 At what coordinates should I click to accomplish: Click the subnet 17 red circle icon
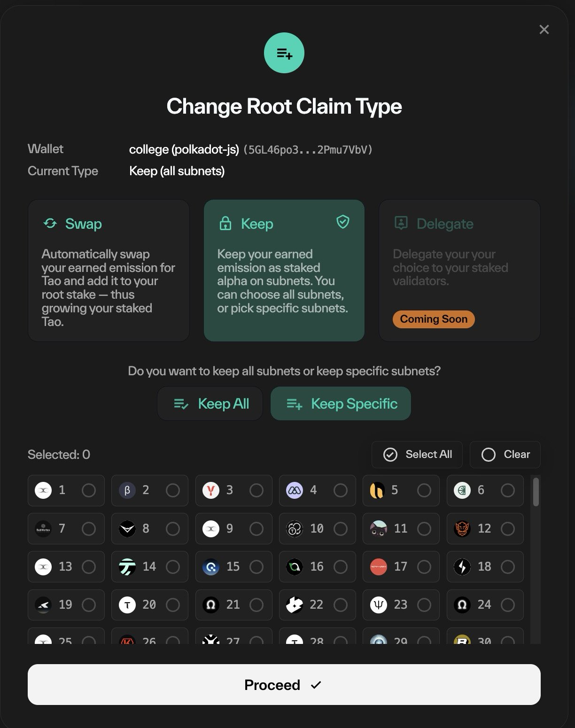click(x=379, y=567)
